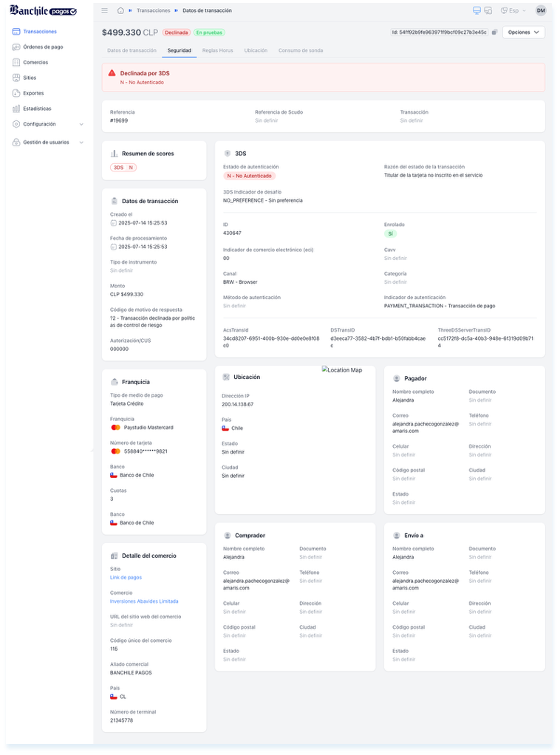Switch to Datos de transacción tab
Viewport: 560px width, 755px height.
132,50
